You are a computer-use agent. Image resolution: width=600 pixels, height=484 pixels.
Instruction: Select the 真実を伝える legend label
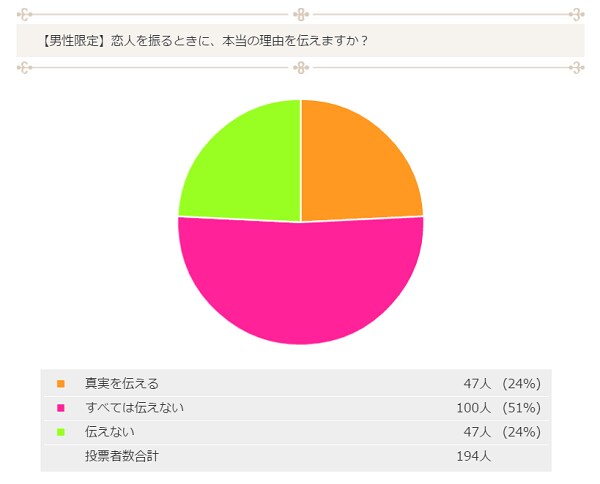tap(122, 383)
